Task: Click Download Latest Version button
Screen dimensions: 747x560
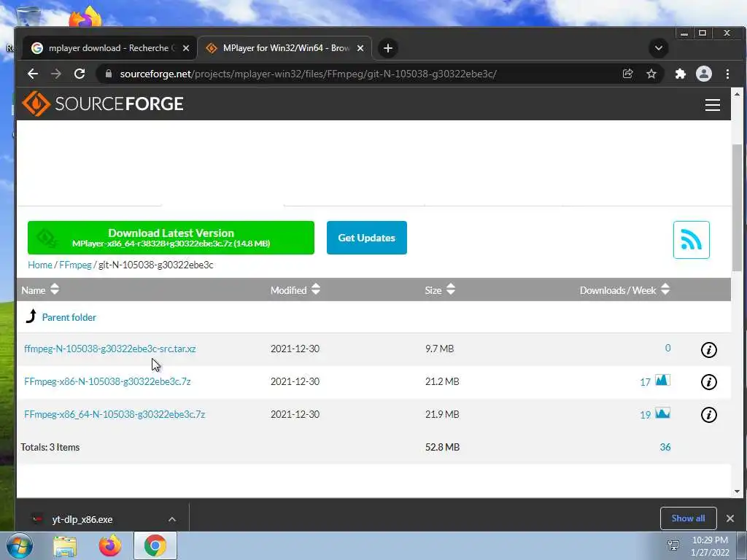Action: click(171, 238)
